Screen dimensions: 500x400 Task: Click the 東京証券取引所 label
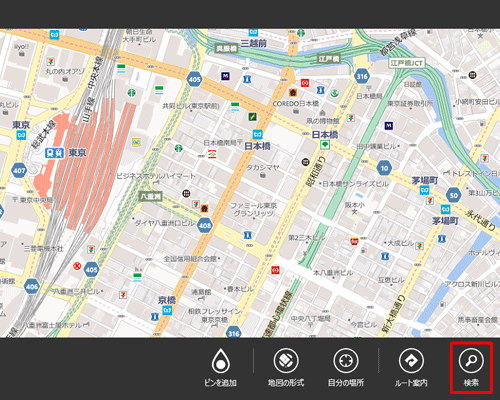[410, 104]
